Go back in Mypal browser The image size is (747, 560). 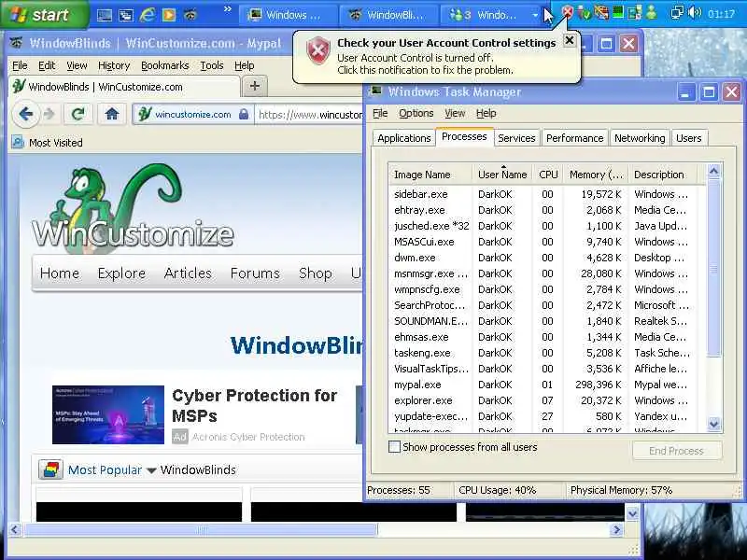(26, 114)
